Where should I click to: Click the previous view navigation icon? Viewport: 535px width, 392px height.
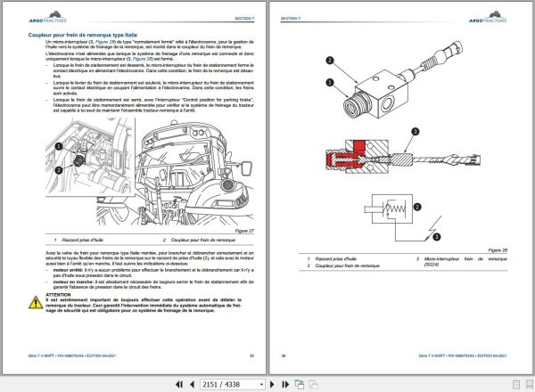click(300, 385)
